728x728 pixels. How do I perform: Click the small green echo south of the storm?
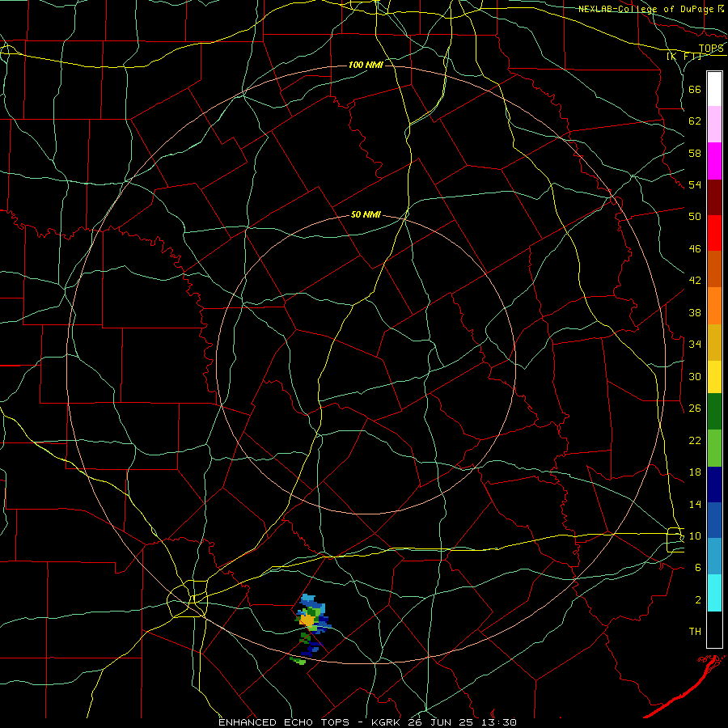point(298,660)
